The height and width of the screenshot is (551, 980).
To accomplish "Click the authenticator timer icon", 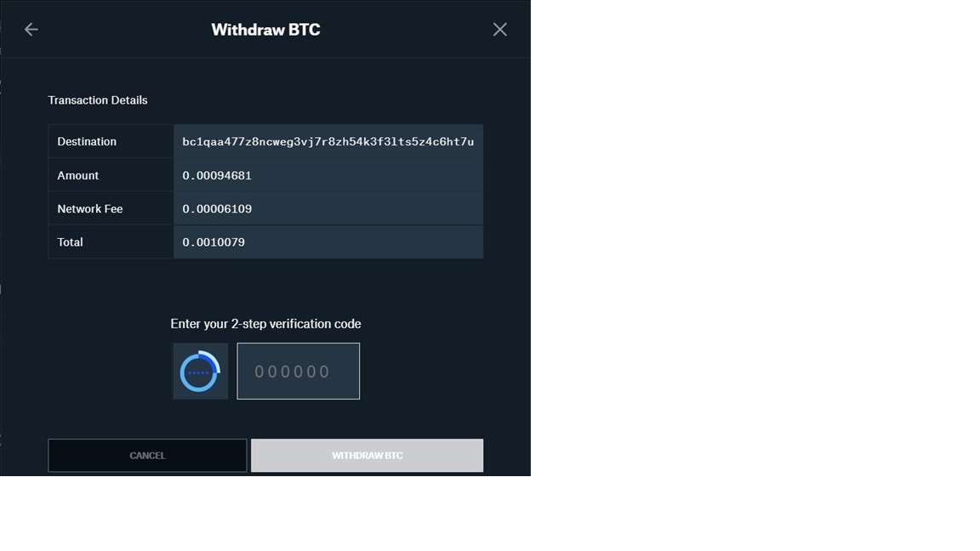I will coord(200,371).
